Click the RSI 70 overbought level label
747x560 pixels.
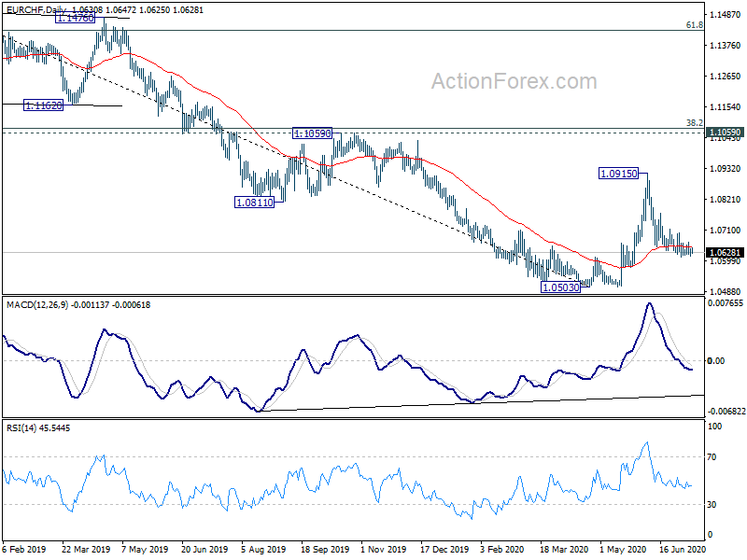[x=712, y=457]
